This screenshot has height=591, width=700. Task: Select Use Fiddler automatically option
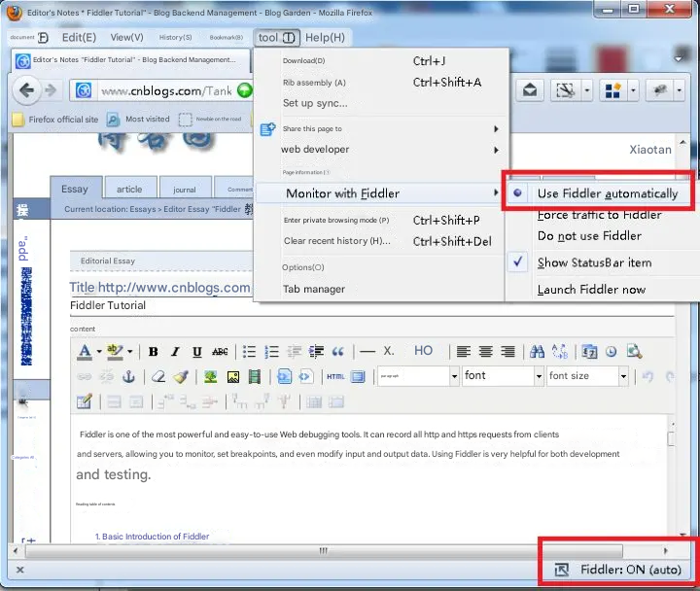pyautogui.click(x=600, y=193)
